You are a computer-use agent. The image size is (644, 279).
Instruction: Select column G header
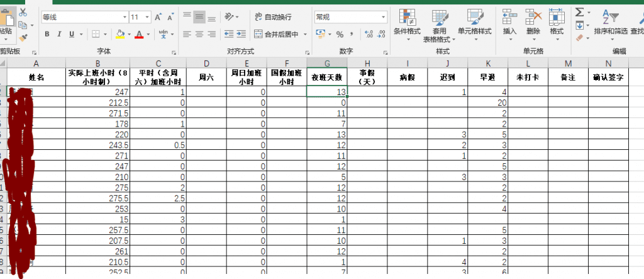pos(327,63)
